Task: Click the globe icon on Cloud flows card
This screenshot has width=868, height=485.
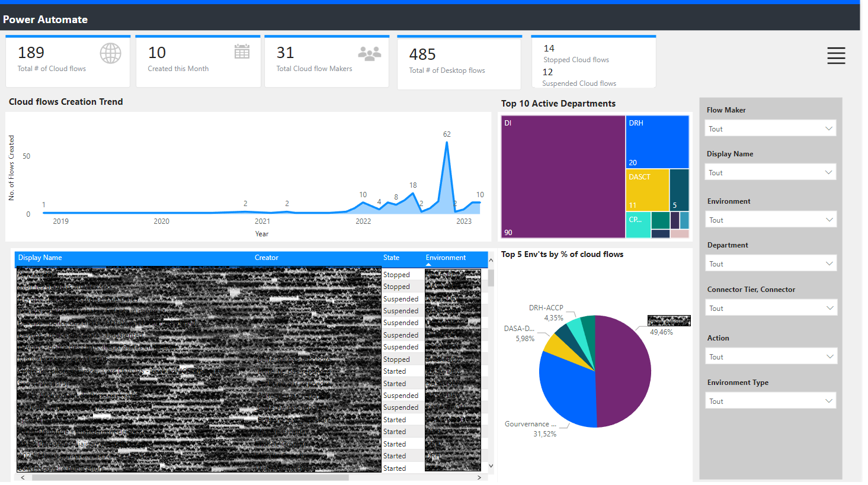Action: (111, 53)
